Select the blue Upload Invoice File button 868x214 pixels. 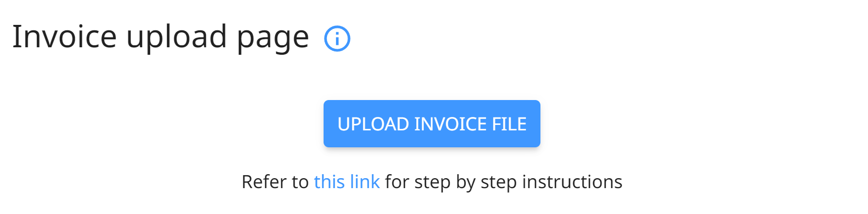[432, 123]
